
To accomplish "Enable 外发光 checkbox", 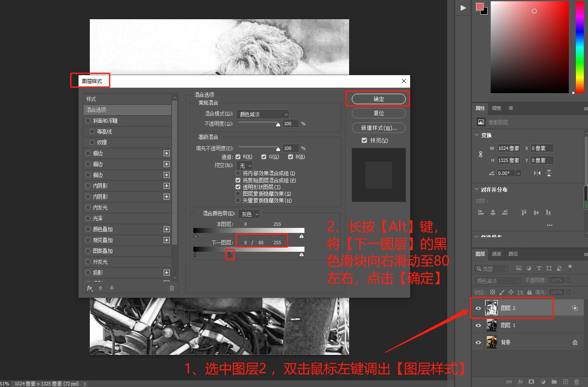I will pos(88,262).
